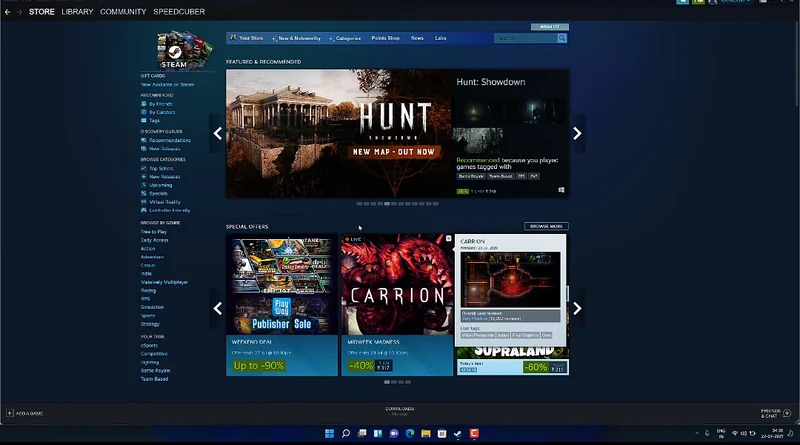Switch to the Library tab

point(77,12)
